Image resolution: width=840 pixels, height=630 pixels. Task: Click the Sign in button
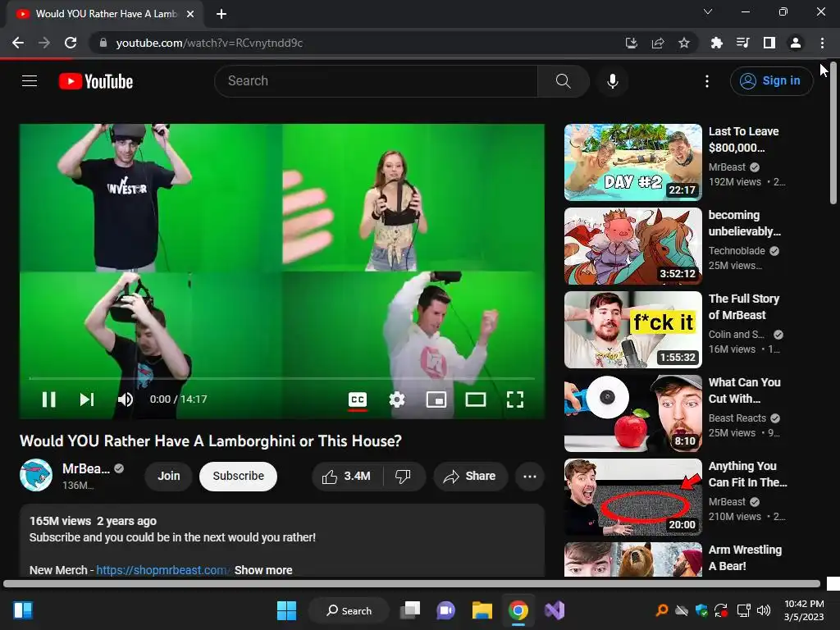click(x=771, y=81)
